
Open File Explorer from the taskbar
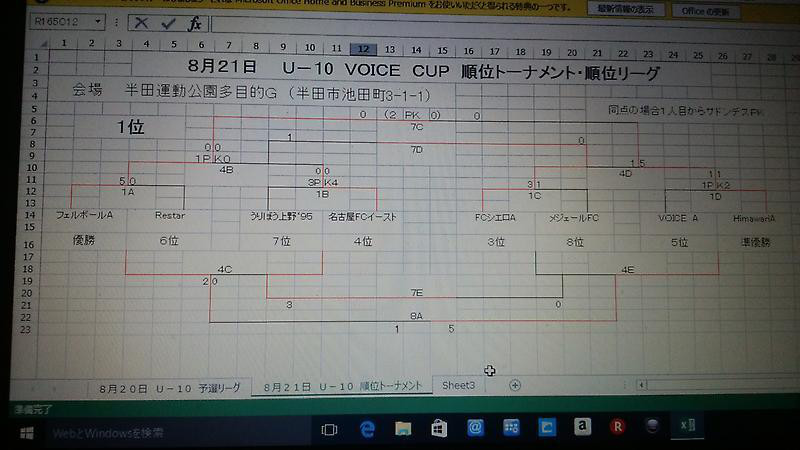pos(403,428)
